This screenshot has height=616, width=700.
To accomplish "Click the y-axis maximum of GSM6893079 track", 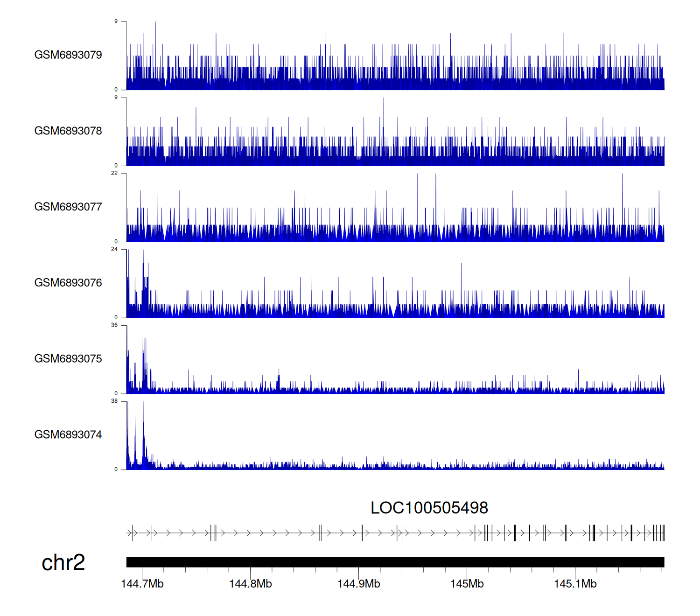I will point(116,21).
